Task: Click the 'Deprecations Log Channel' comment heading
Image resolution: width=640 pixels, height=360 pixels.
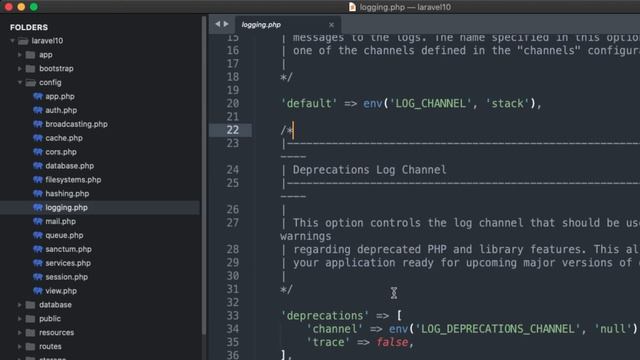Action: pos(369,170)
